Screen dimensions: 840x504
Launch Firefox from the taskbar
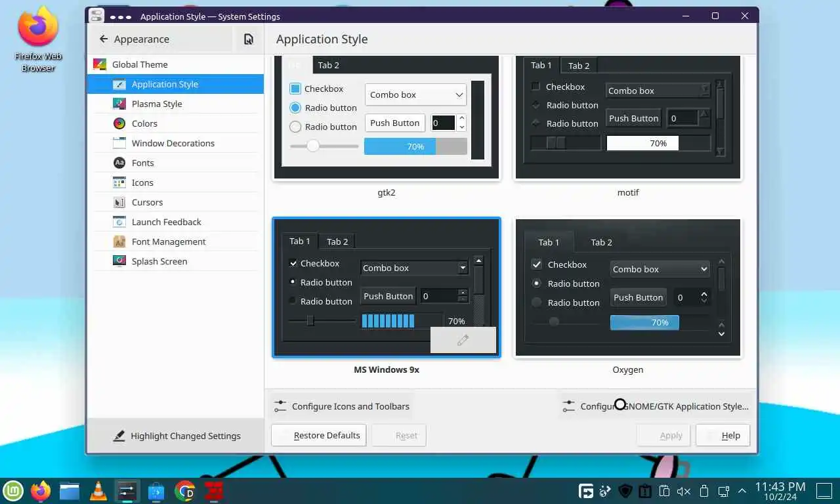[x=41, y=490]
